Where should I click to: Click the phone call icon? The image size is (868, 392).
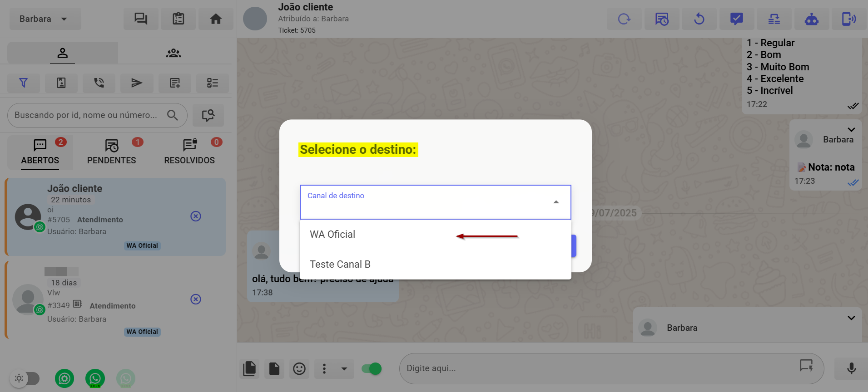[99, 83]
